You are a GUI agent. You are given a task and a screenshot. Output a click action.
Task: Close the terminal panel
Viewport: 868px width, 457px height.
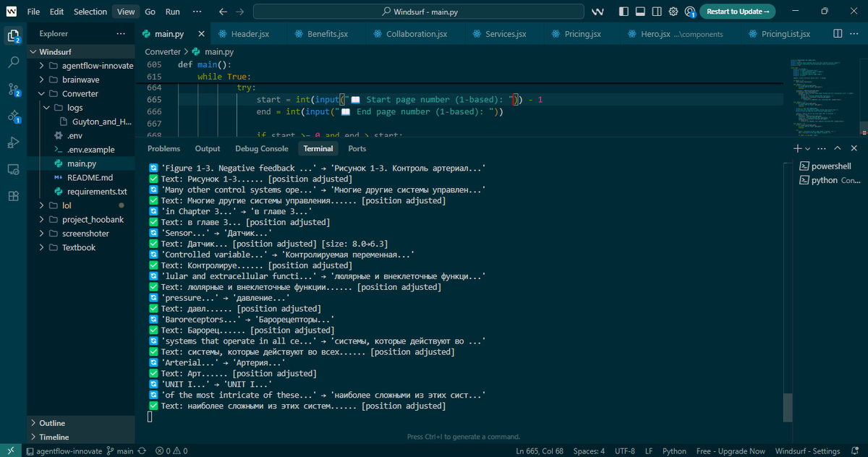(x=854, y=148)
